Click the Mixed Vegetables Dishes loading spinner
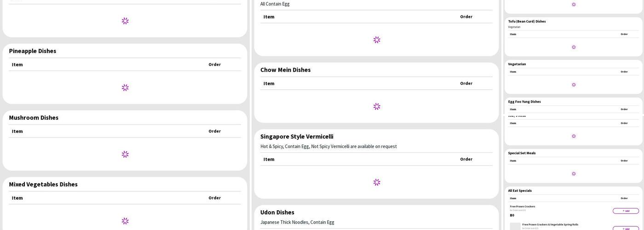644x230 pixels. (125, 221)
